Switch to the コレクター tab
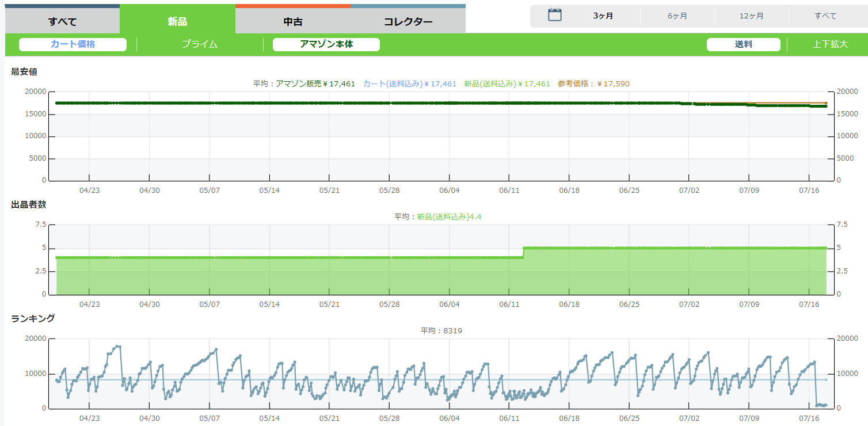Image resolution: width=868 pixels, height=426 pixels. [x=408, y=22]
